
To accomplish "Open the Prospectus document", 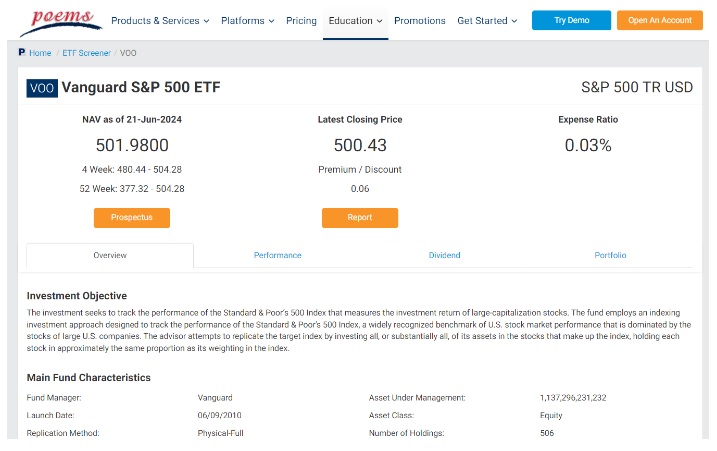I will (132, 218).
